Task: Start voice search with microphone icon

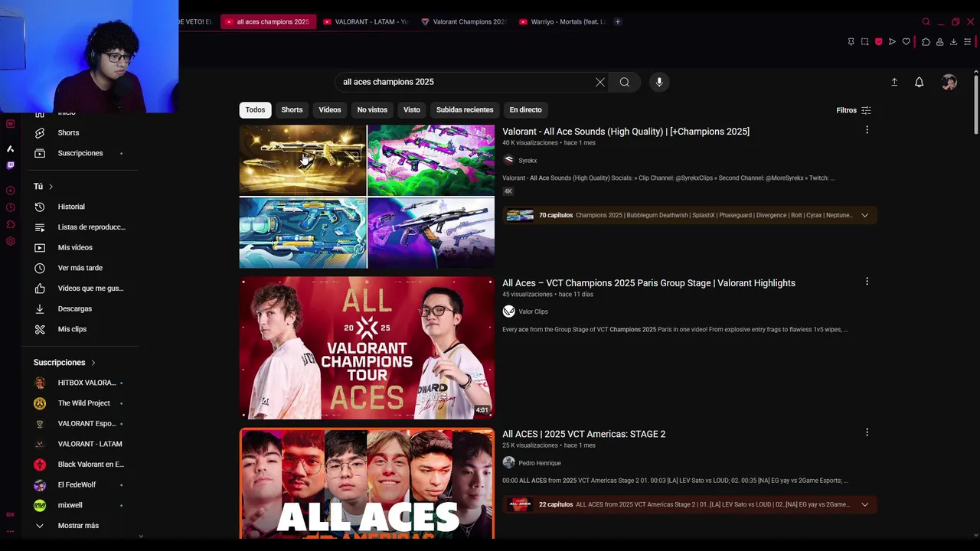Action: click(659, 82)
